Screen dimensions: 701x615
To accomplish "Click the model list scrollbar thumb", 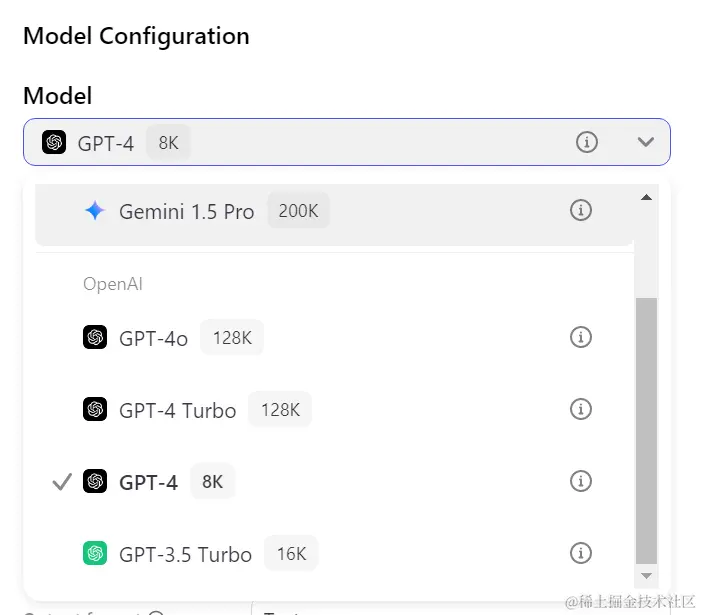I will pyautogui.click(x=646, y=431).
